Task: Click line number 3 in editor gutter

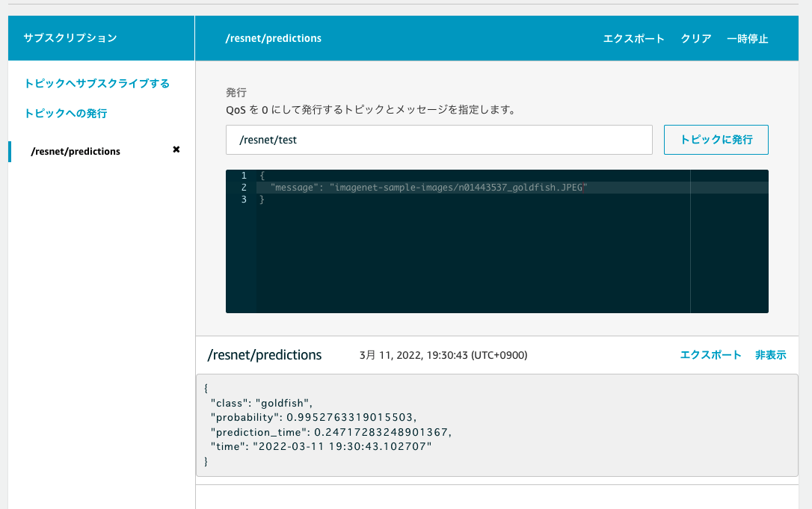Action: (244, 200)
